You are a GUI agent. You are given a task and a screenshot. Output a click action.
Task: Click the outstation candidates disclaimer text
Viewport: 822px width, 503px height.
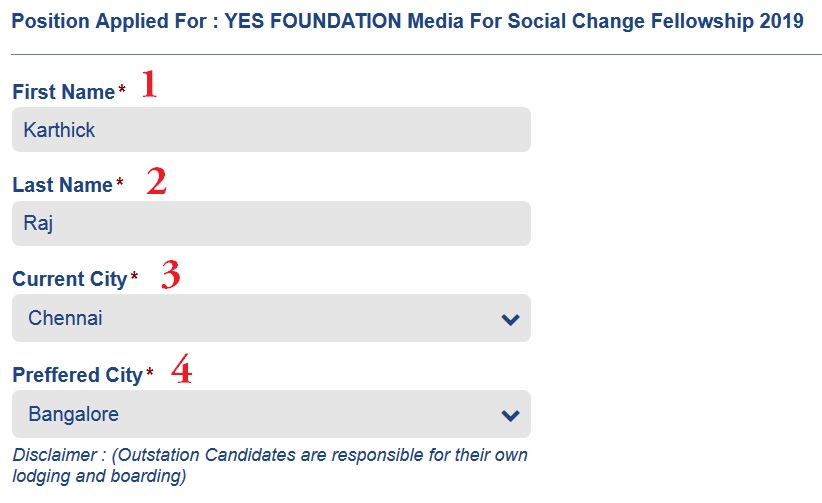[270, 465]
